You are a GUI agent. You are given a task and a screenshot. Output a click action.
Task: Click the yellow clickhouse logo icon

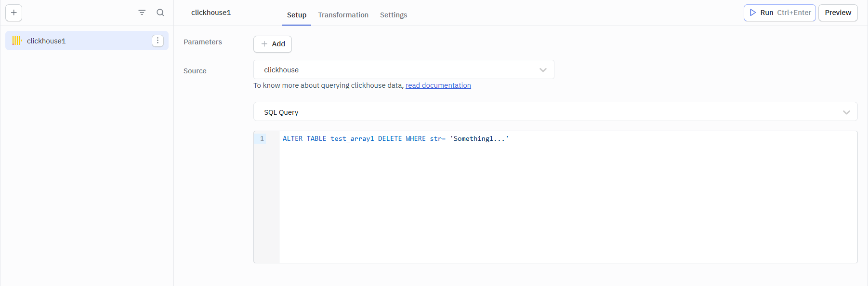[x=17, y=41]
